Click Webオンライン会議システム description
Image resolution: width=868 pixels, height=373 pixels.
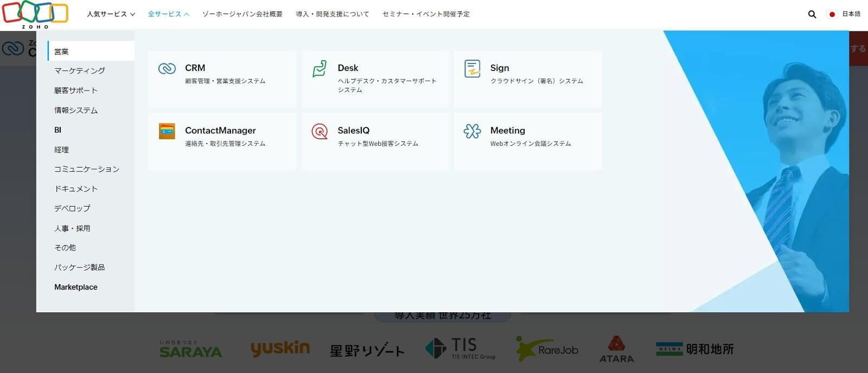531,144
